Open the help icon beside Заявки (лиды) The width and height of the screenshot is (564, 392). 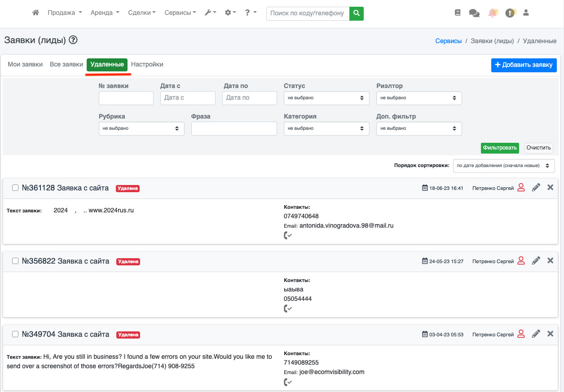coord(73,40)
